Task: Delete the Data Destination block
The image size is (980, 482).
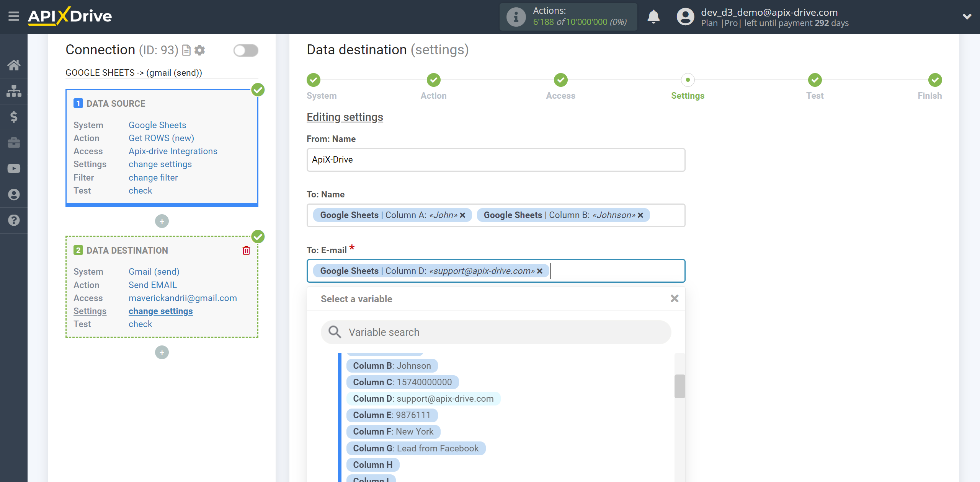Action: (246, 250)
